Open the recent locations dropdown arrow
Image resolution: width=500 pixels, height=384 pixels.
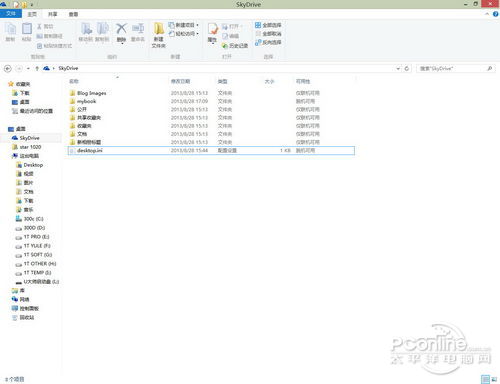(28, 68)
